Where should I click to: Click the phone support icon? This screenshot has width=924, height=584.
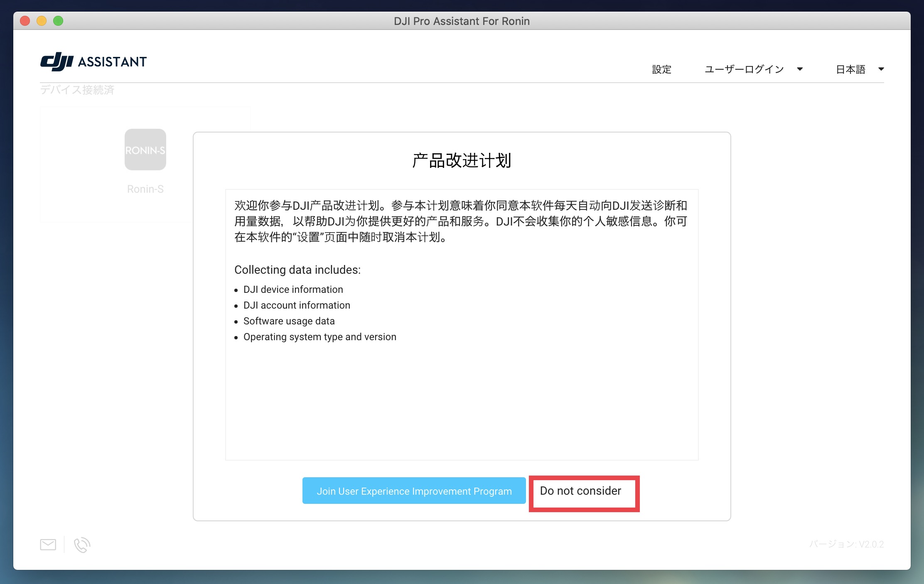click(82, 545)
